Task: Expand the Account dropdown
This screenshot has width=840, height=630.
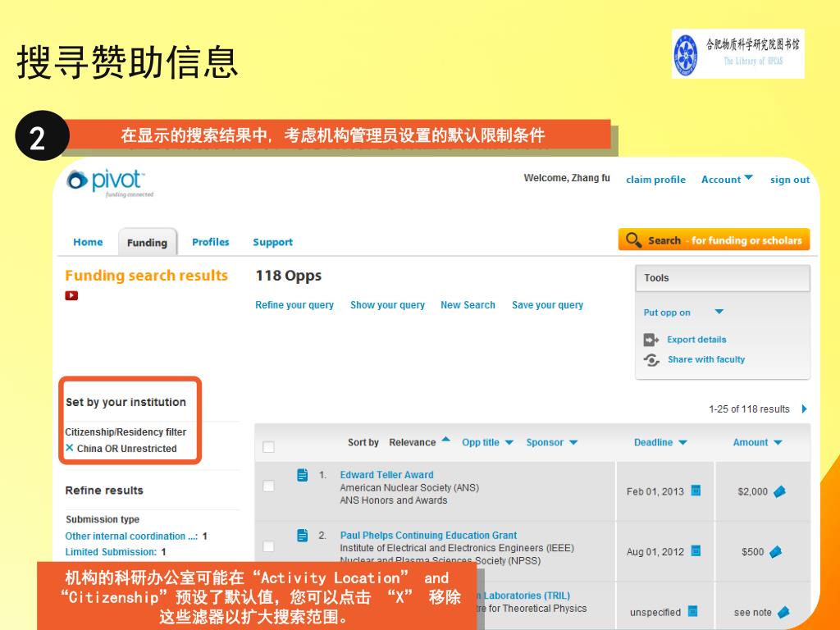Action: click(727, 180)
